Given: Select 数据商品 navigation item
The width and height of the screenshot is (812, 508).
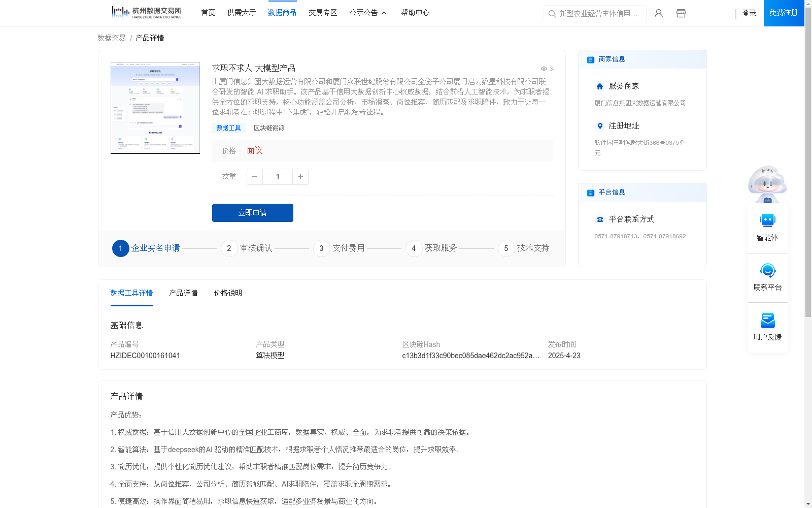Looking at the screenshot, I should (x=282, y=13).
